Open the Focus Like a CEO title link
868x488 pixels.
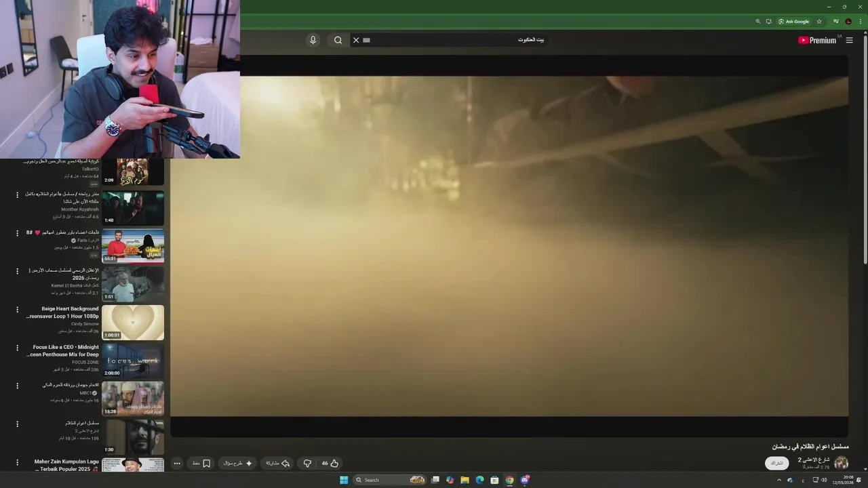point(62,350)
